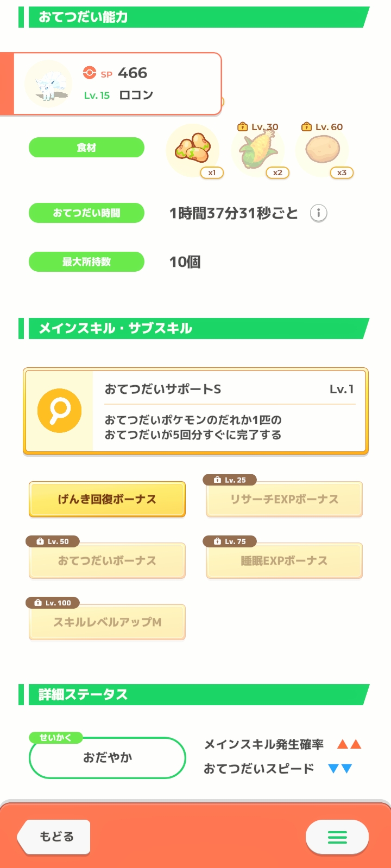Tap the おてつだい時間 label pill
Image resolution: width=391 pixels, height=868 pixels.
(86, 213)
